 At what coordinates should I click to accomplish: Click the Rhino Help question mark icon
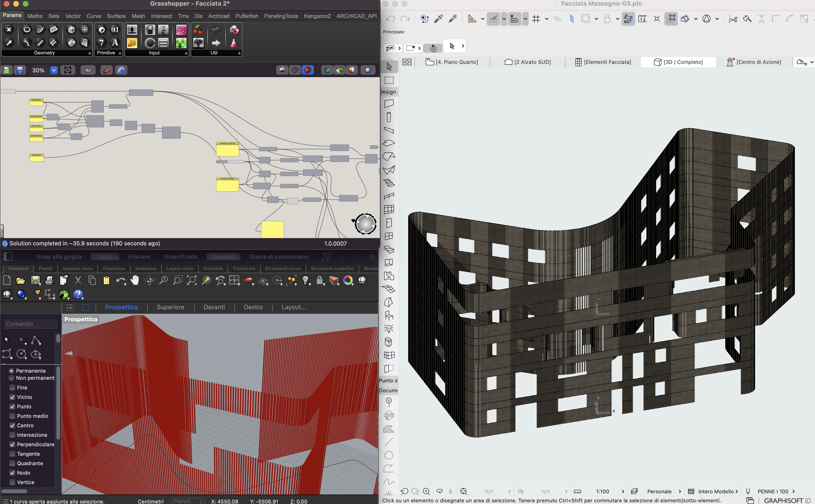[78, 294]
